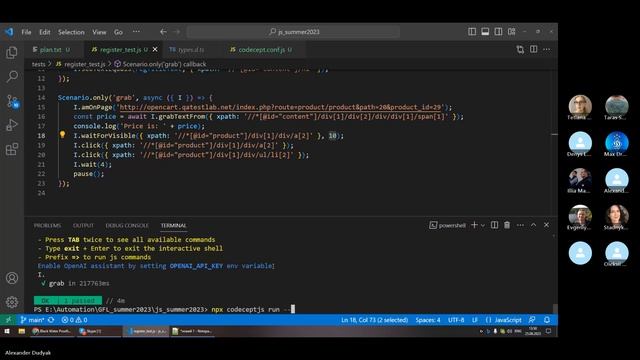Switch to the plan.txt tab

coord(51,49)
